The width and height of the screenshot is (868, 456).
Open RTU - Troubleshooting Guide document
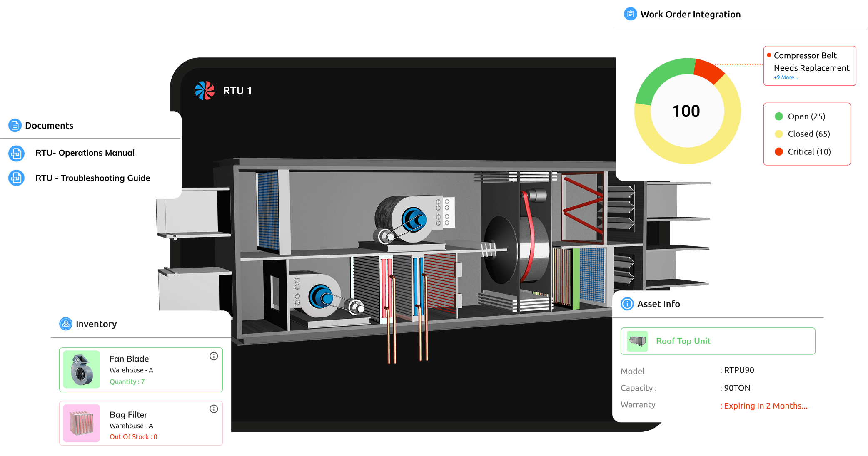point(92,178)
